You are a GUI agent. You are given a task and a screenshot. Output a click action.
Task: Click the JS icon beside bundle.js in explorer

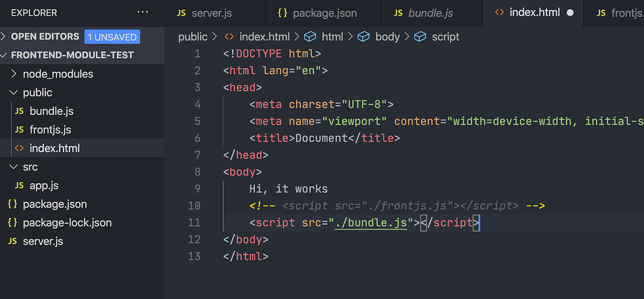19,111
